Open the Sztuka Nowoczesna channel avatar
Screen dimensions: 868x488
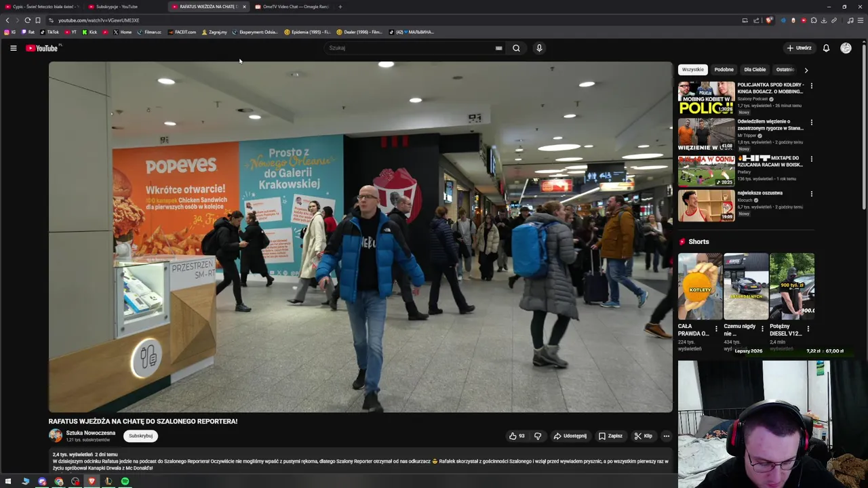pos(56,436)
